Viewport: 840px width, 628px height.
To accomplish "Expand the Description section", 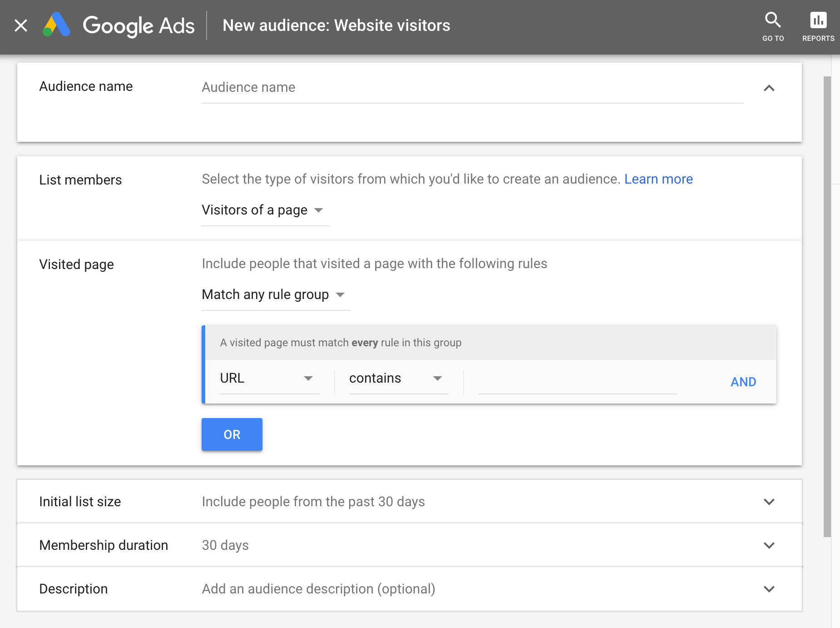I will pos(769,589).
